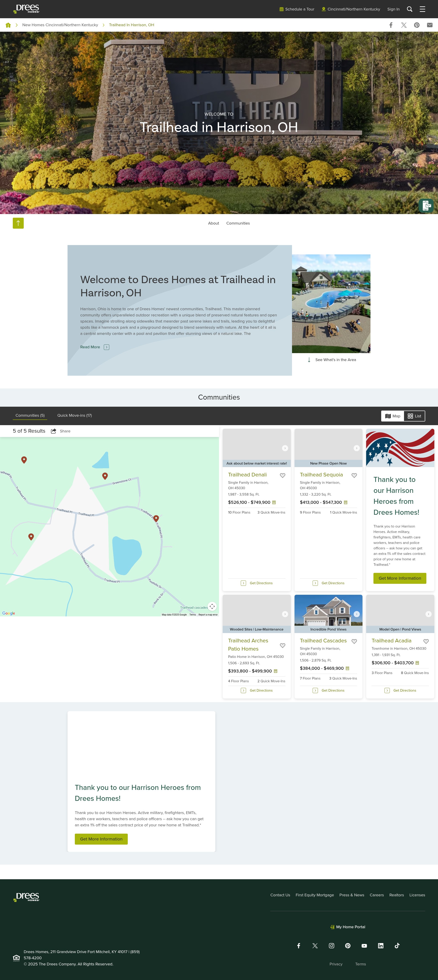Advance Trailhead Acadia image carousel arrow
Viewport: 438px width, 980px height.
tap(428, 614)
